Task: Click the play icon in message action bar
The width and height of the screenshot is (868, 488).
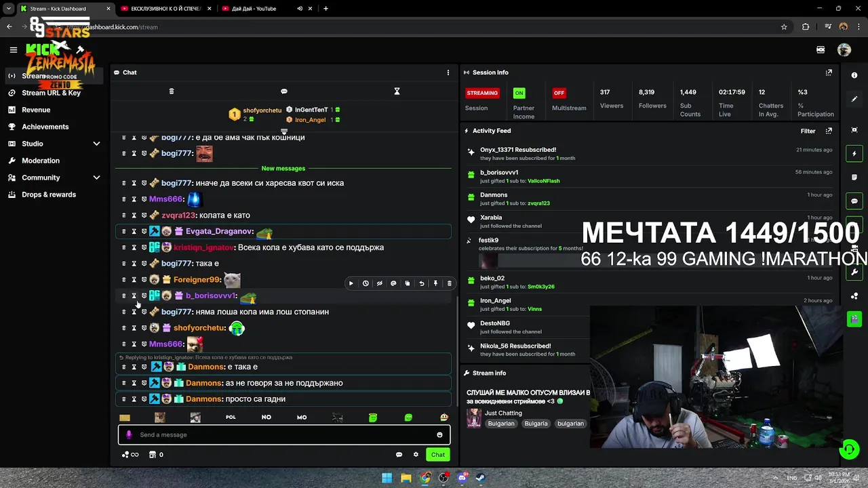Action: click(x=351, y=283)
